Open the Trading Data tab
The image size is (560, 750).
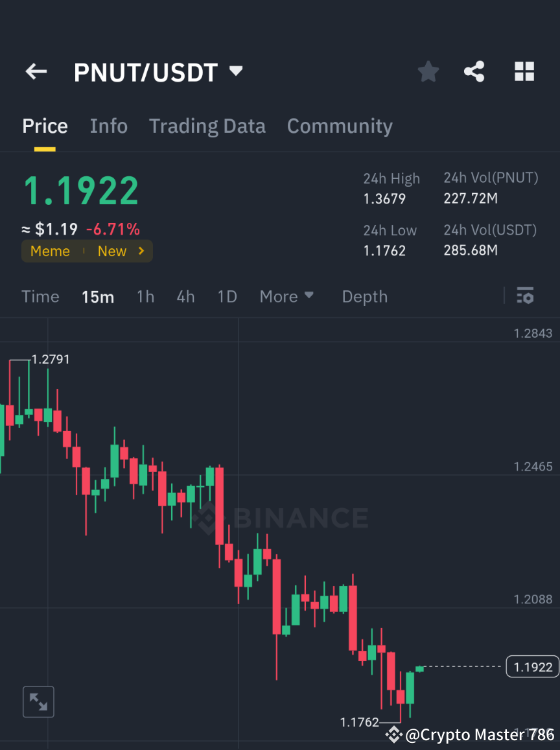[x=207, y=126]
